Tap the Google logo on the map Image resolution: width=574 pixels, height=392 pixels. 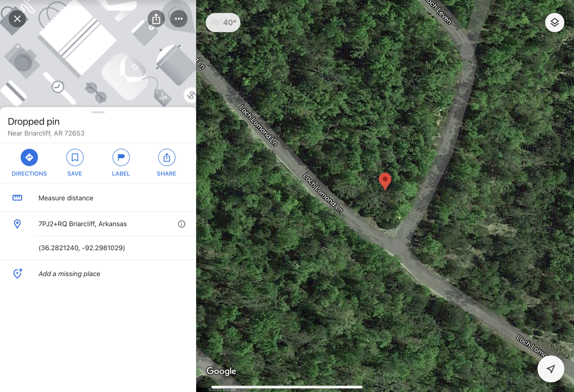click(221, 371)
